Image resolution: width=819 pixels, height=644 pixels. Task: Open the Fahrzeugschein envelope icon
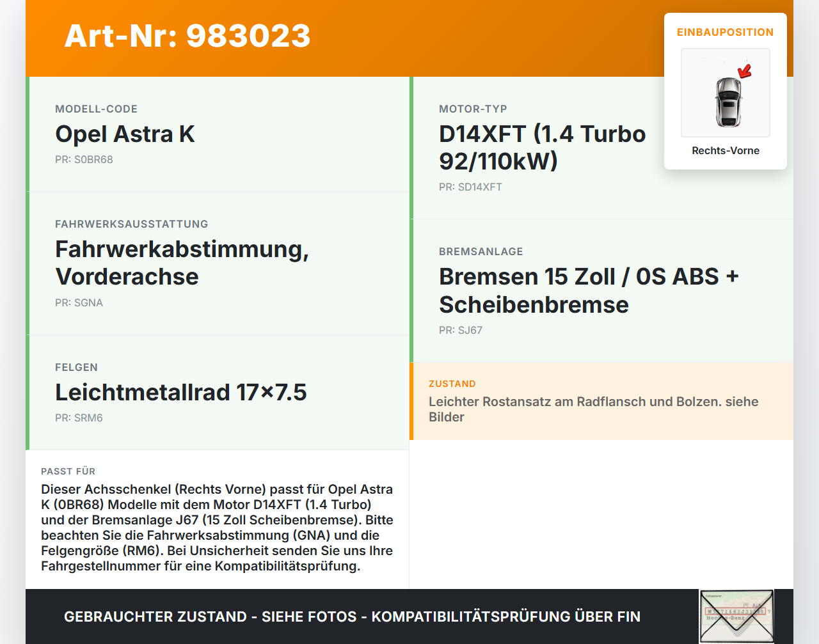pyautogui.click(x=736, y=616)
